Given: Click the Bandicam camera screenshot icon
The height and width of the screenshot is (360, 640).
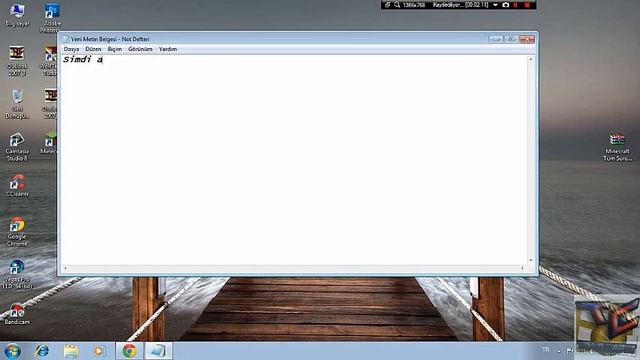Looking at the screenshot, I should 506,5.
